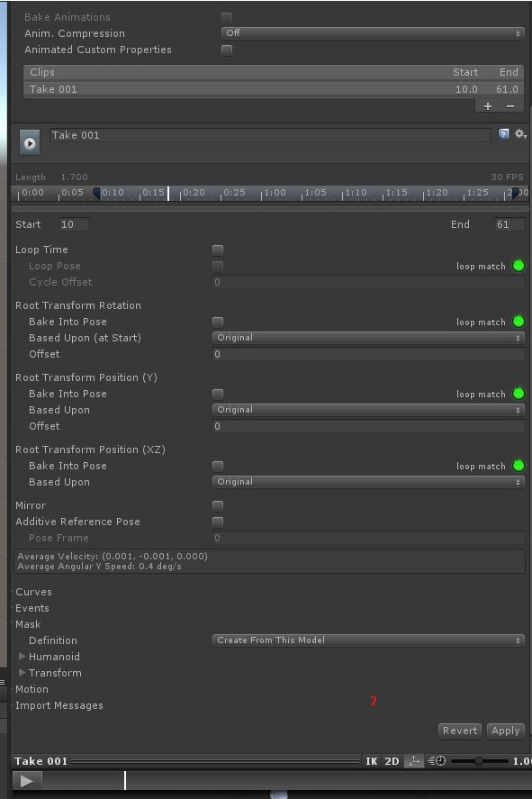Select the Take 001 clip in the Clips list
This screenshot has width=532, height=799.
pos(135,89)
